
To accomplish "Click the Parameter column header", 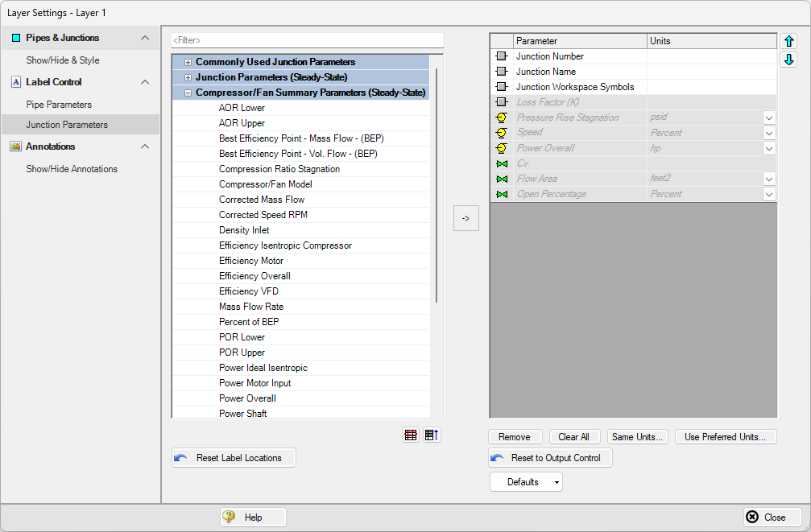I will coord(580,41).
